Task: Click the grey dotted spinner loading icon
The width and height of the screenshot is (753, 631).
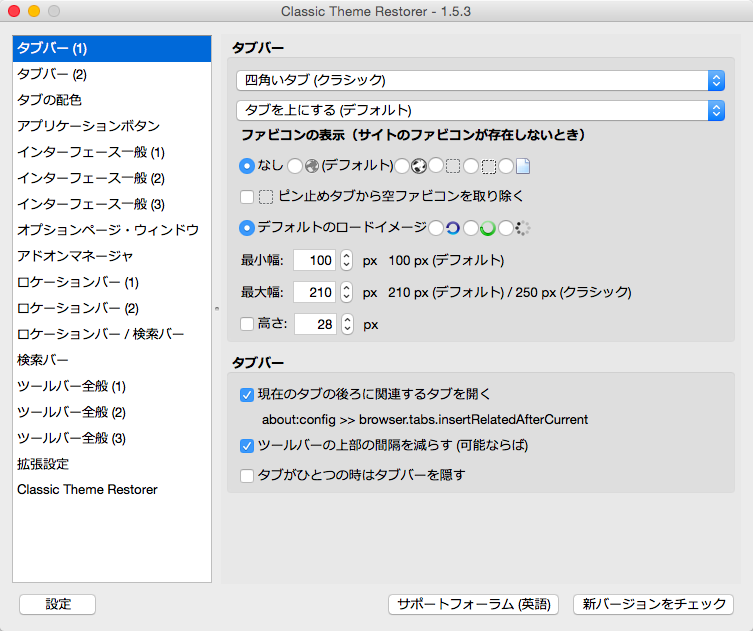Action: (x=522, y=228)
